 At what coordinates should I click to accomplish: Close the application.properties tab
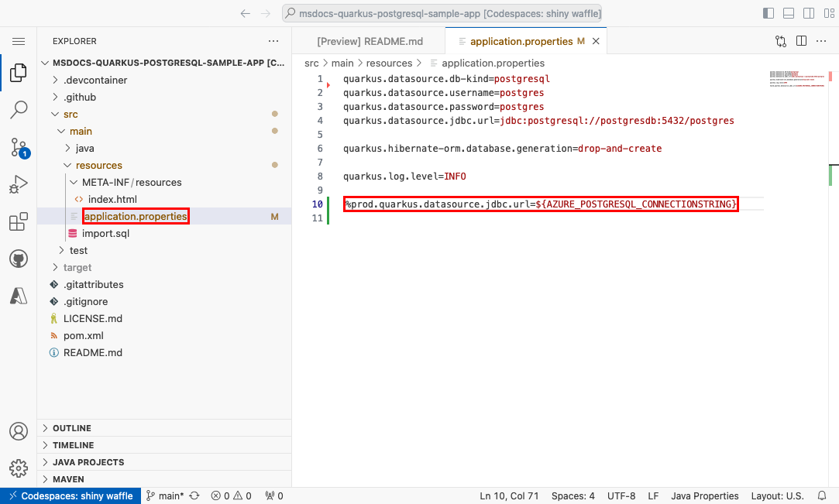click(596, 41)
